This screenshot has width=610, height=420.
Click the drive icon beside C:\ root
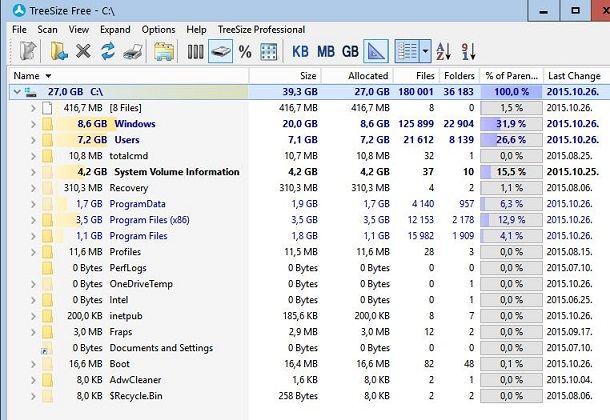click(x=31, y=92)
